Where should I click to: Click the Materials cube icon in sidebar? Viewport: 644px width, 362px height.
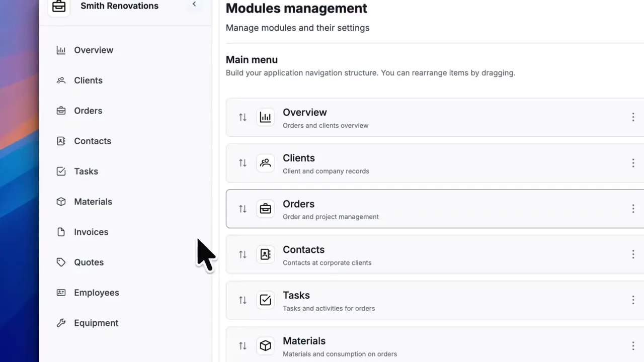[61, 202]
